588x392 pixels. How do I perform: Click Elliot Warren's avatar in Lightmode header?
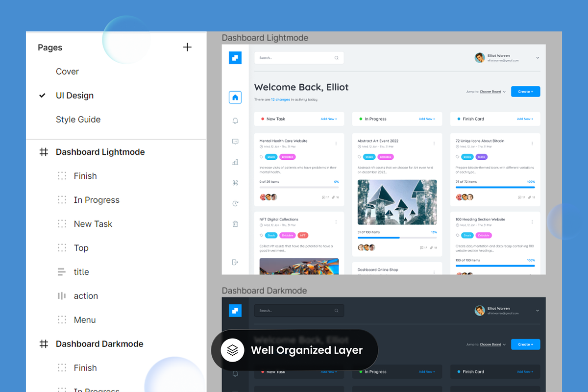click(480, 58)
